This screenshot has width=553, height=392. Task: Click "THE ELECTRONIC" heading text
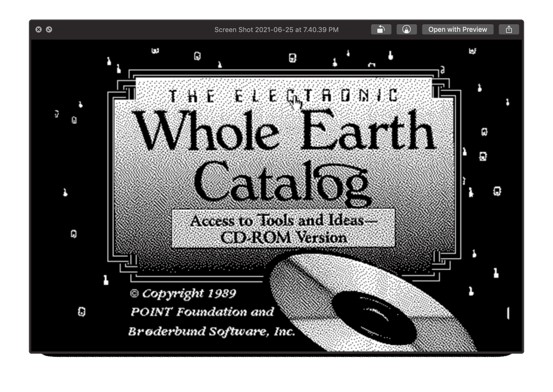tap(283, 96)
